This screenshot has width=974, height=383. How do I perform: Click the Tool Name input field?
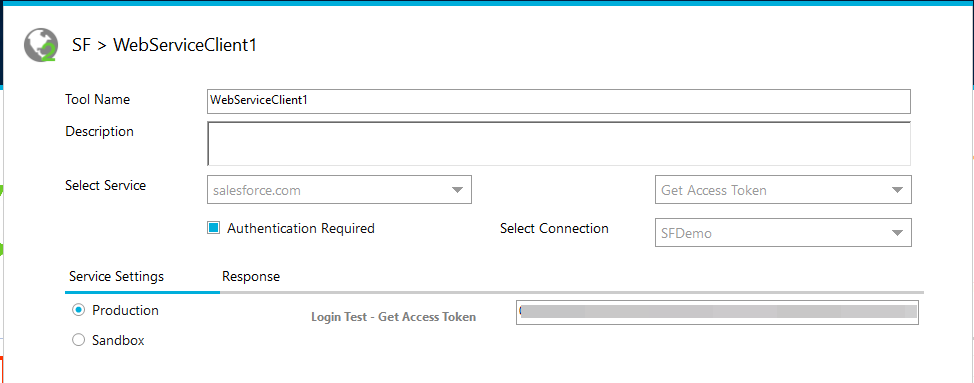pyautogui.click(x=558, y=101)
